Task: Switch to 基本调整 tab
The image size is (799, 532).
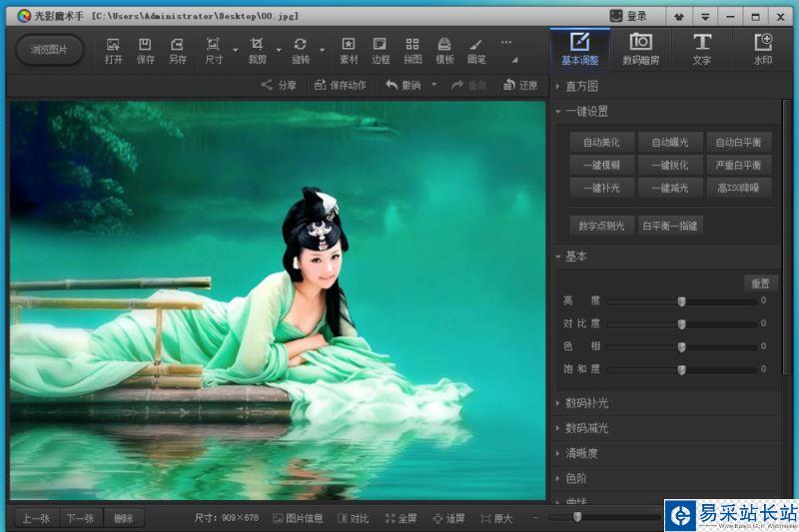Action: point(580,49)
